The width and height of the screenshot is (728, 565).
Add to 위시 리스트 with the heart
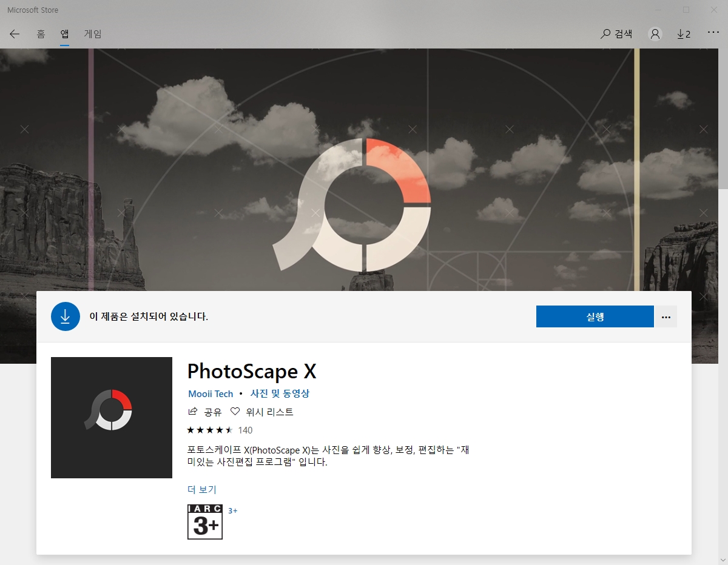point(261,412)
